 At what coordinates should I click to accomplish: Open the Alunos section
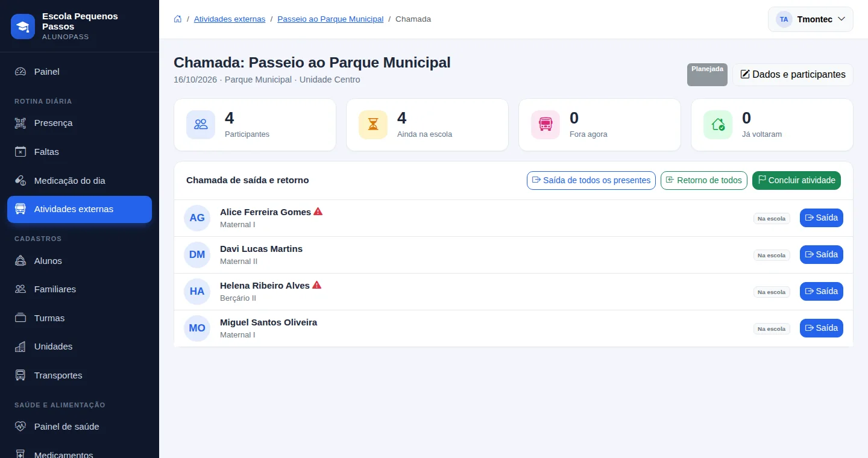[80, 261]
